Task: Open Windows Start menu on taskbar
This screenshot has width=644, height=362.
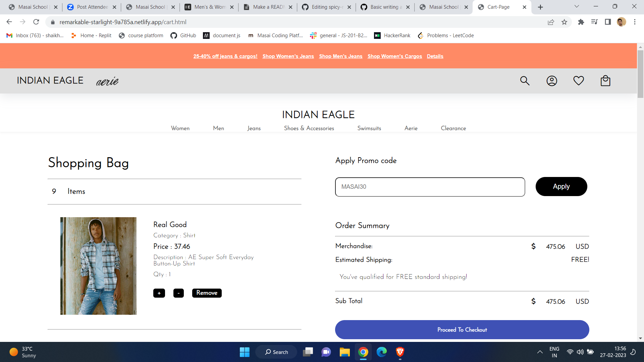Action: pos(245,352)
